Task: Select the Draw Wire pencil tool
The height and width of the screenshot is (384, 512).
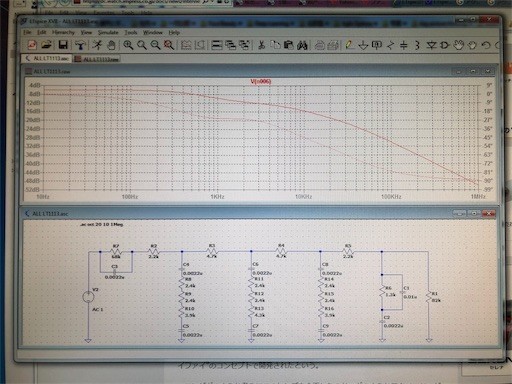Action: click(x=349, y=45)
